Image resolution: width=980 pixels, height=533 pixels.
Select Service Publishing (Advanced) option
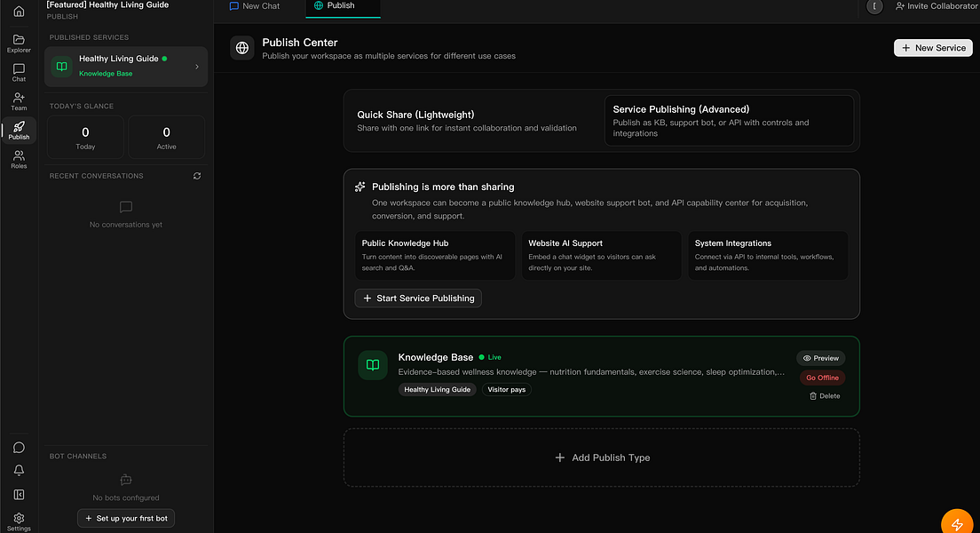[729, 121]
